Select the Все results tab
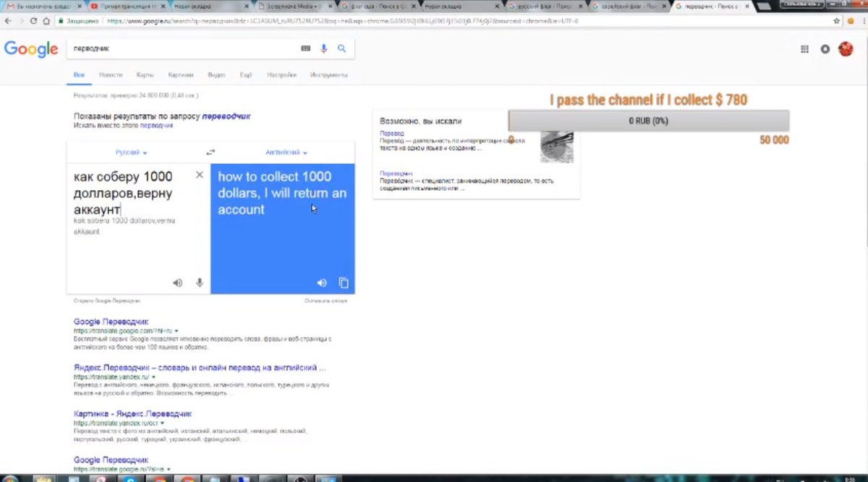 pos(79,75)
